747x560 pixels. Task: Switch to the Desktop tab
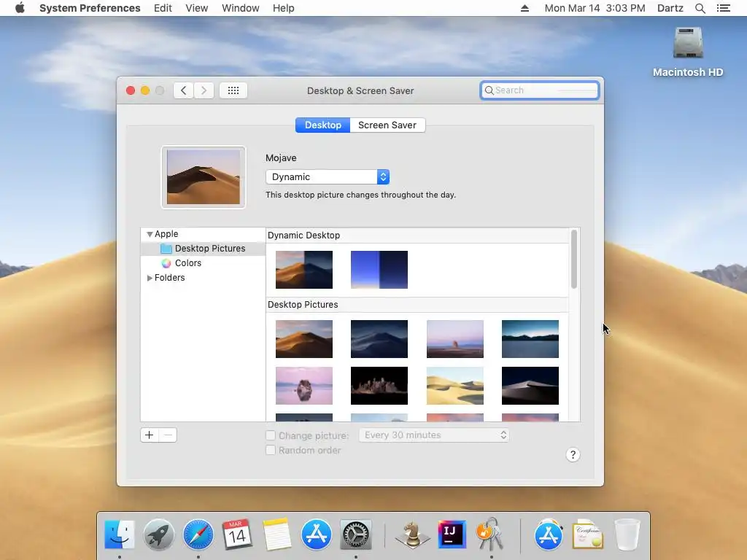click(322, 125)
